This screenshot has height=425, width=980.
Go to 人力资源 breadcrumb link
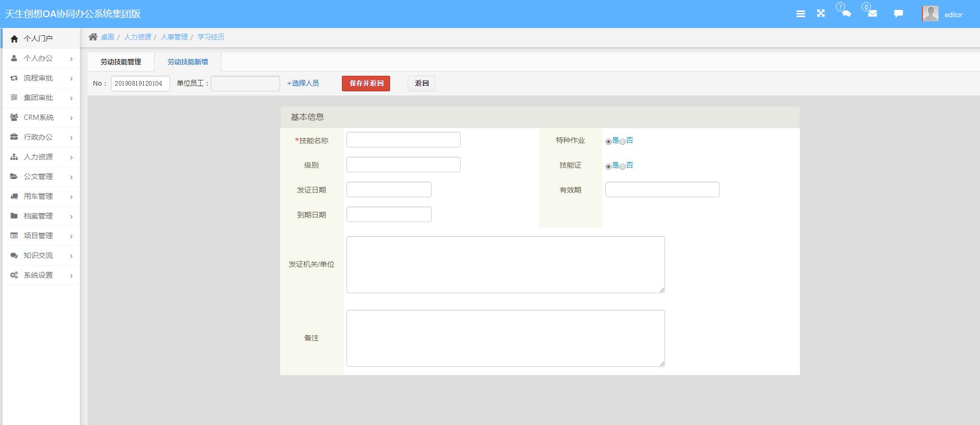click(x=137, y=37)
